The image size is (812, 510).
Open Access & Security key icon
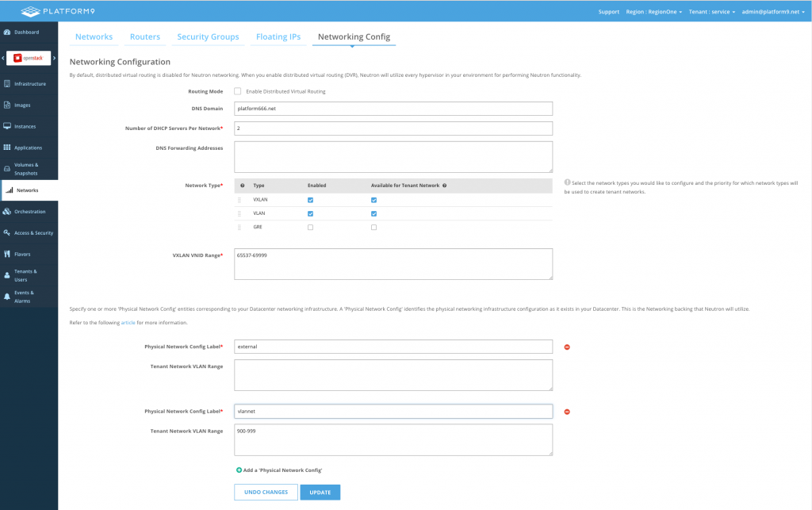[7, 233]
